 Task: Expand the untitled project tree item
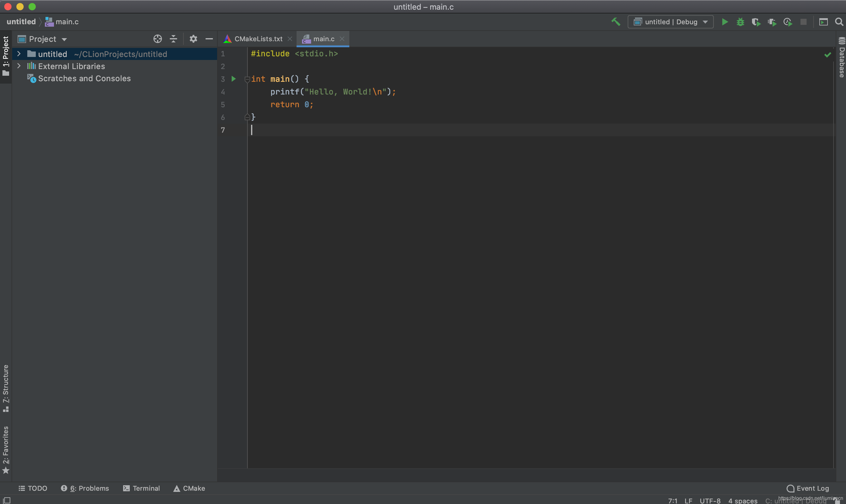[18, 53]
